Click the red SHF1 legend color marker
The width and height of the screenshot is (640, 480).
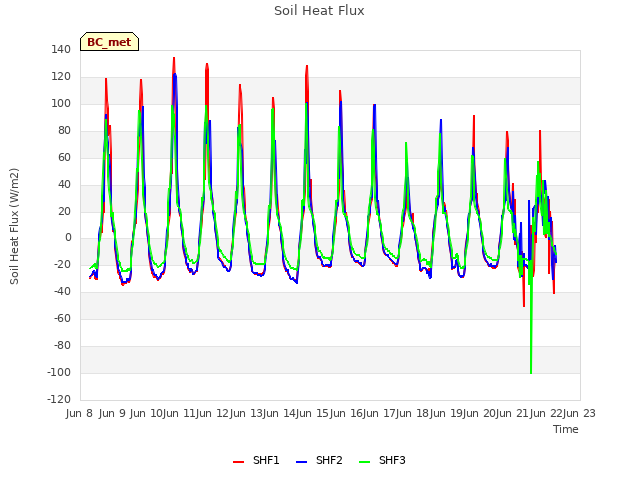(238, 462)
